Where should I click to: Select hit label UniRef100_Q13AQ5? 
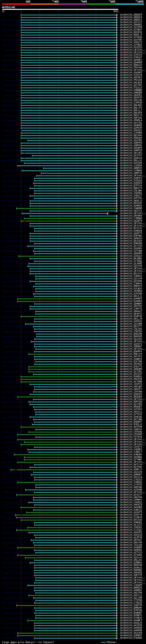131,263
